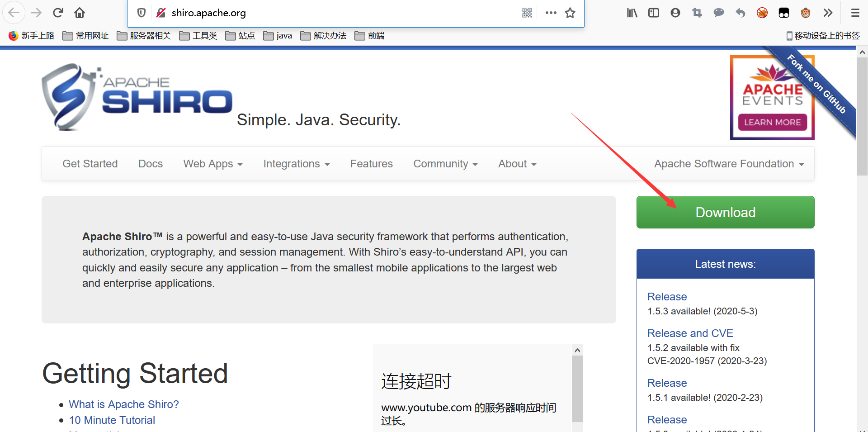Open Get Started nav item
The image size is (868, 432).
click(x=90, y=164)
